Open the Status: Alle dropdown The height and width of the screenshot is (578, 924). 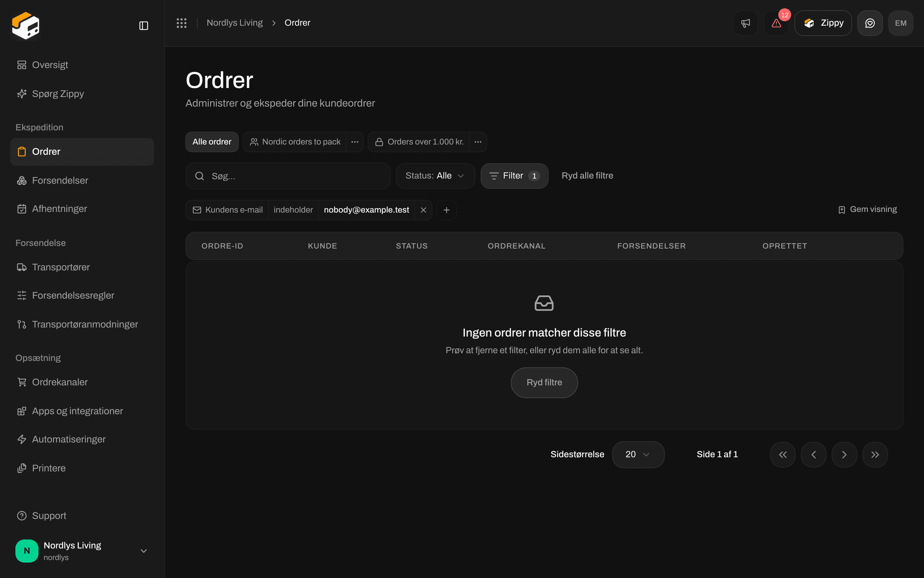coord(435,176)
